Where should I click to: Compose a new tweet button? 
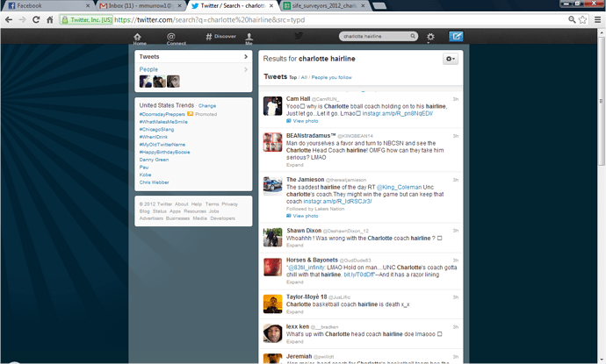click(x=456, y=36)
